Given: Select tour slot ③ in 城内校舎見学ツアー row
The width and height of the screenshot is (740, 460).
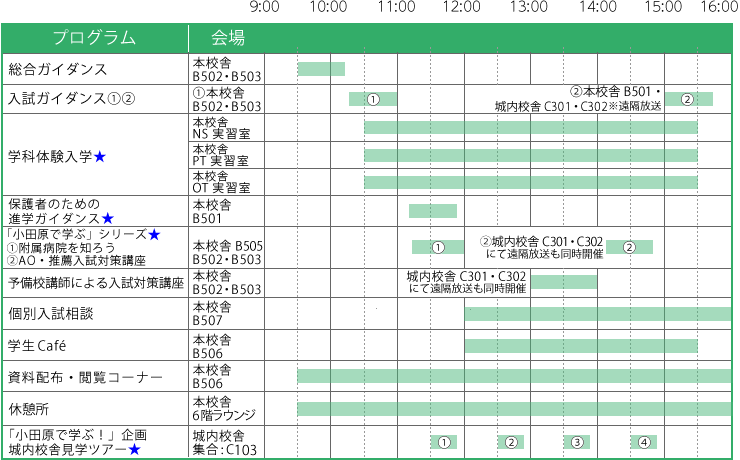Looking at the screenshot, I should point(576,442).
